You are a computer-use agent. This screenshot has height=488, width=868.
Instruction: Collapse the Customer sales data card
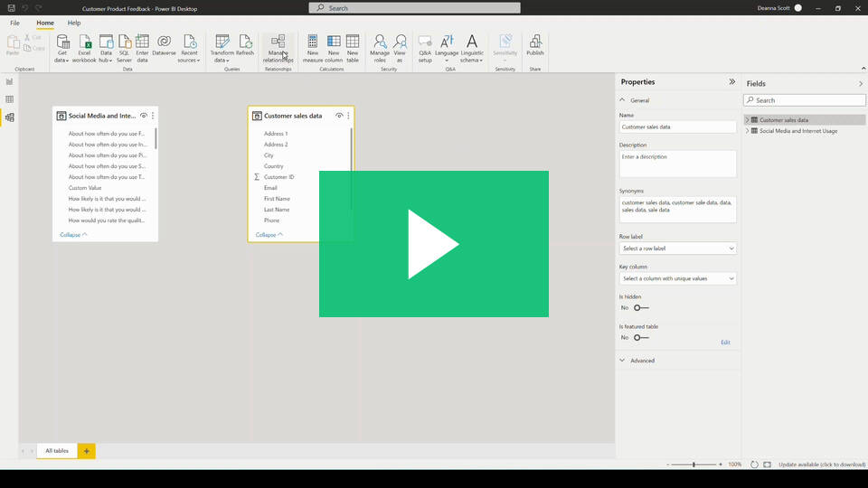click(269, 235)
